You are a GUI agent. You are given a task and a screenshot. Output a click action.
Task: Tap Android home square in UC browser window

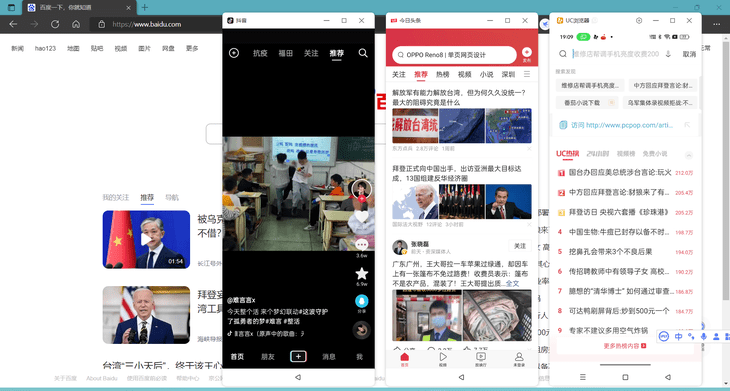(625, 377)
